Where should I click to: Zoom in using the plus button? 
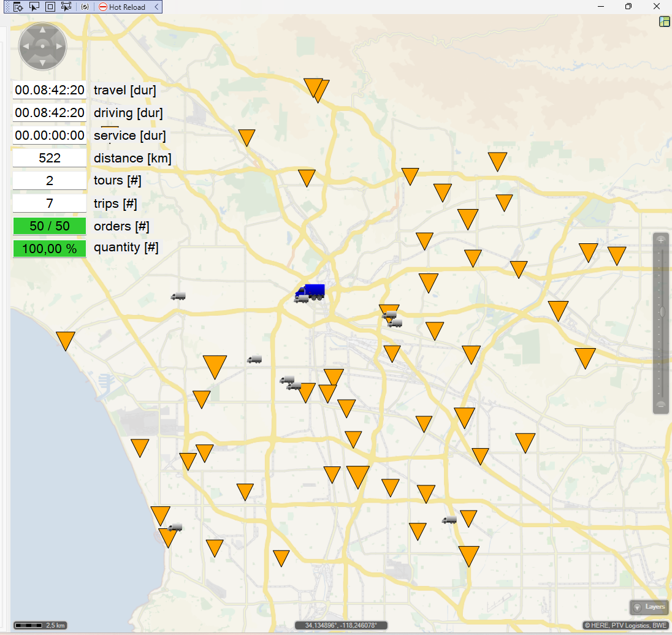[x=661, y=240]
